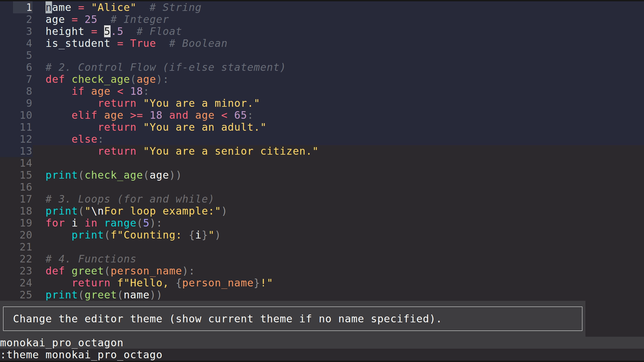Click the person_name parameter
Viewport: 644px width, 362px height.
146,270
